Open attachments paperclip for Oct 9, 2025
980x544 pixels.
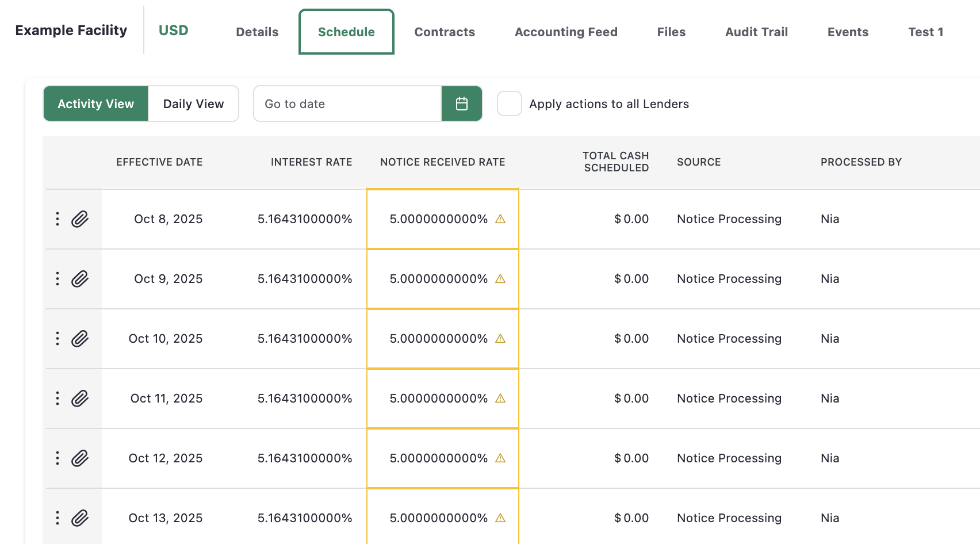(x=80, y=279)
